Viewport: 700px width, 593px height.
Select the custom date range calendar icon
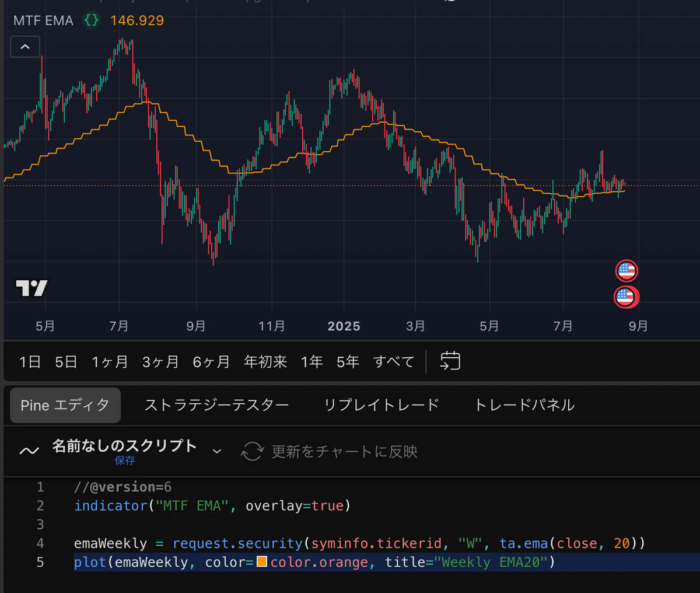pos(449,361)
